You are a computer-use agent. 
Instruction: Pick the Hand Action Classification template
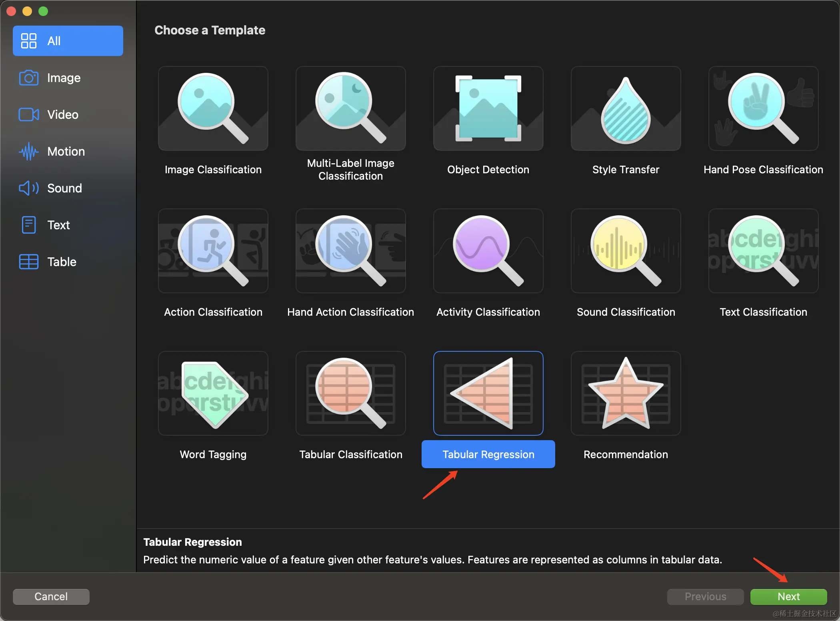(350, 251)
